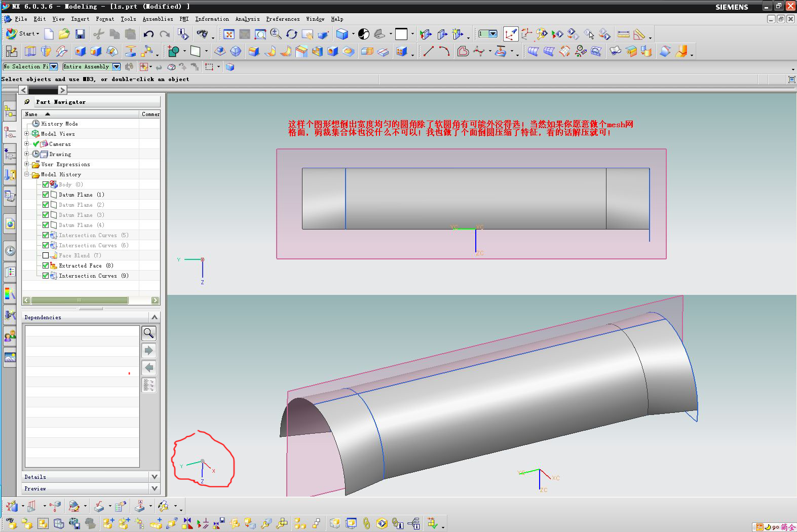The width and height of the screenshot is (797, 532).
Task: Open the work layer number box
Action: 488,34
